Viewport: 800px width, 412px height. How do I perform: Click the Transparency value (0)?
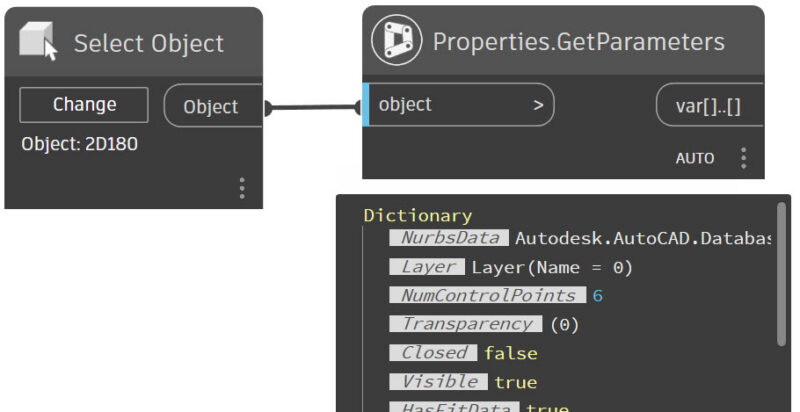point(564,324)
